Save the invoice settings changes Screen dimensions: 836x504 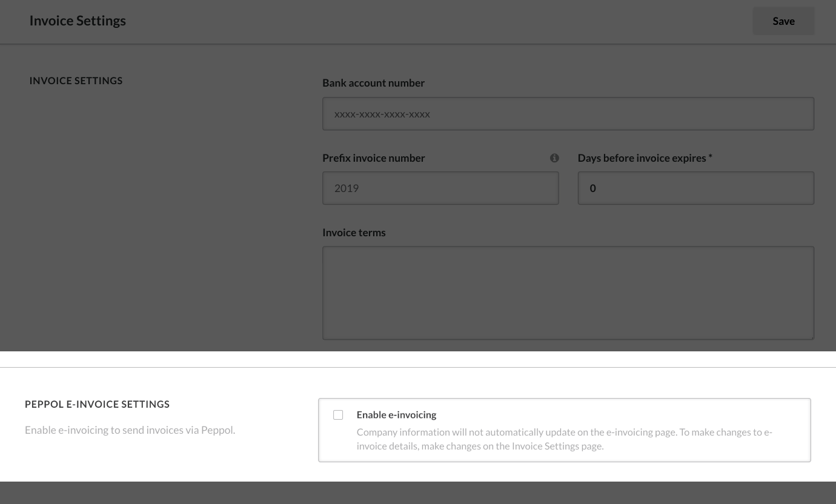(x=783, y=21)
